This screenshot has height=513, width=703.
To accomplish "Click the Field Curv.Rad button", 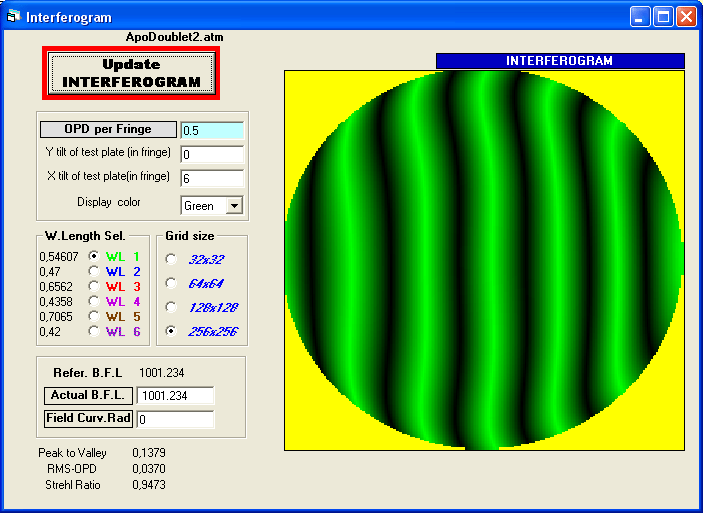I will click(x=88, y=419).
